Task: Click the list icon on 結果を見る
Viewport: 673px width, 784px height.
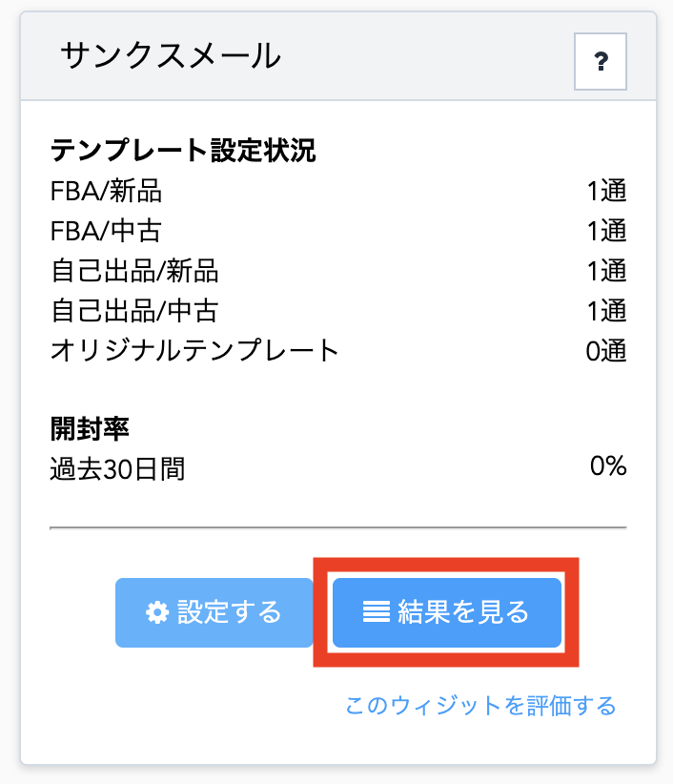Action: tap(377, 612)
